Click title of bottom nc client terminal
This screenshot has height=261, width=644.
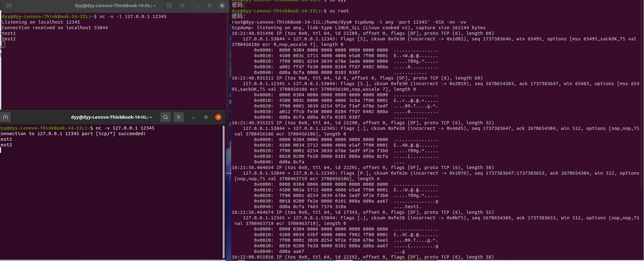[112, 117]
